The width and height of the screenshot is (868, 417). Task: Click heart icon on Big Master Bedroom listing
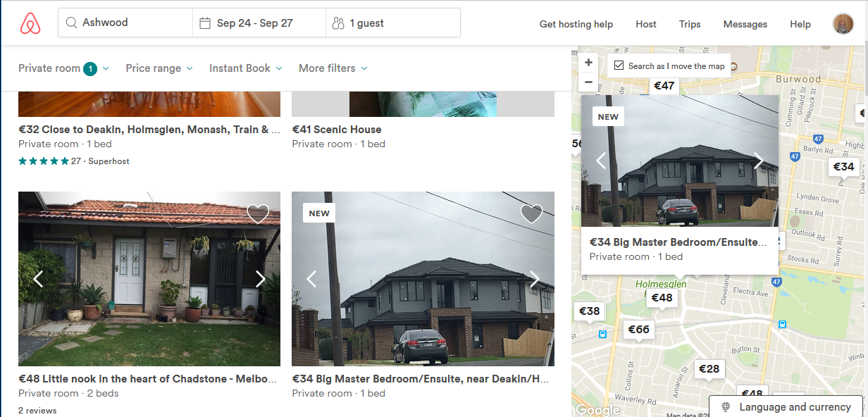(531, 213)
